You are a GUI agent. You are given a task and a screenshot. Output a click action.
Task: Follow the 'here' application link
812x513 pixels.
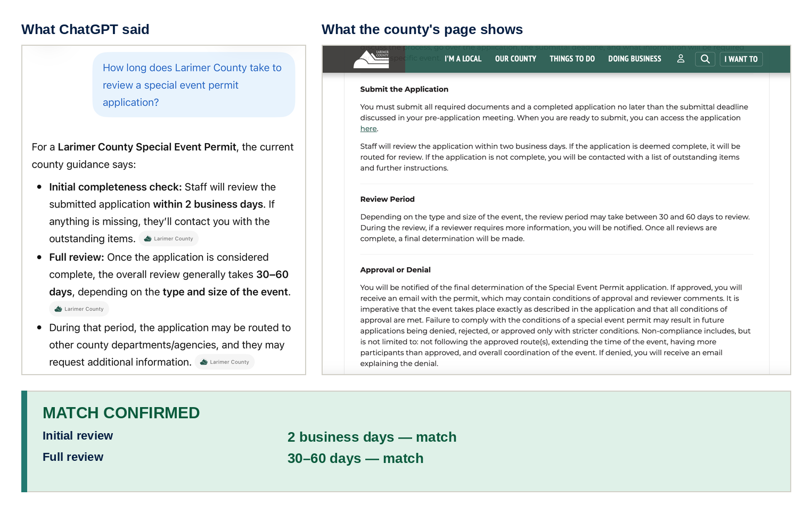point(368,129)
